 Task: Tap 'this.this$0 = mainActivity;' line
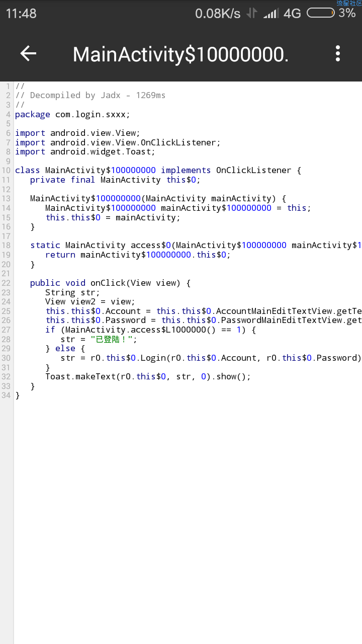(x=113, y=218)
